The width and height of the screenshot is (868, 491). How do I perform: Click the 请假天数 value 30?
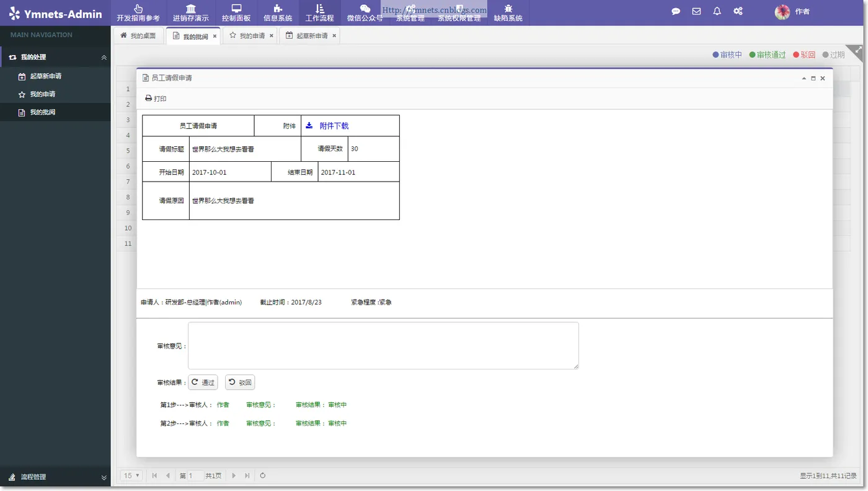pos(355,149)
